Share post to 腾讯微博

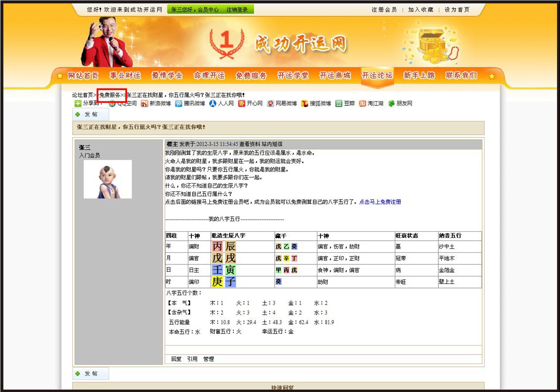[x=190, y=104]
